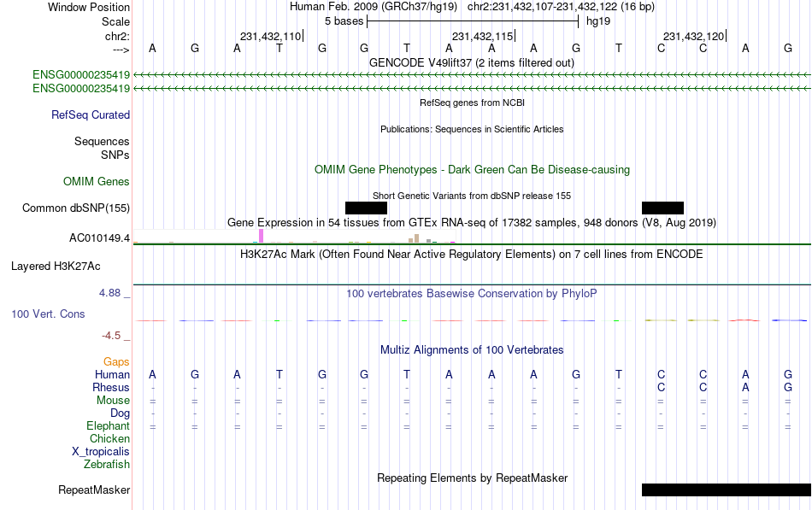Screen dimensions: 812x510
Task: Select the Dog alignment row label
Action: [120, 413]
